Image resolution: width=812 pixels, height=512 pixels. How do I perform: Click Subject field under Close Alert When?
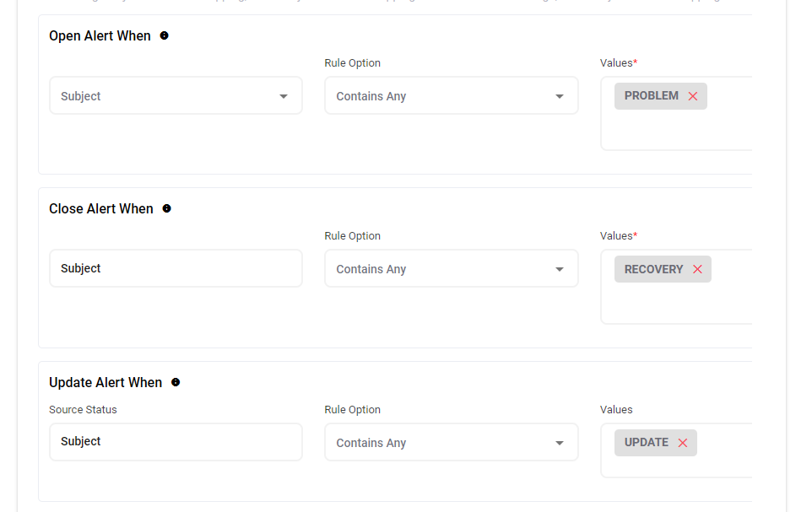pos(176,268)
